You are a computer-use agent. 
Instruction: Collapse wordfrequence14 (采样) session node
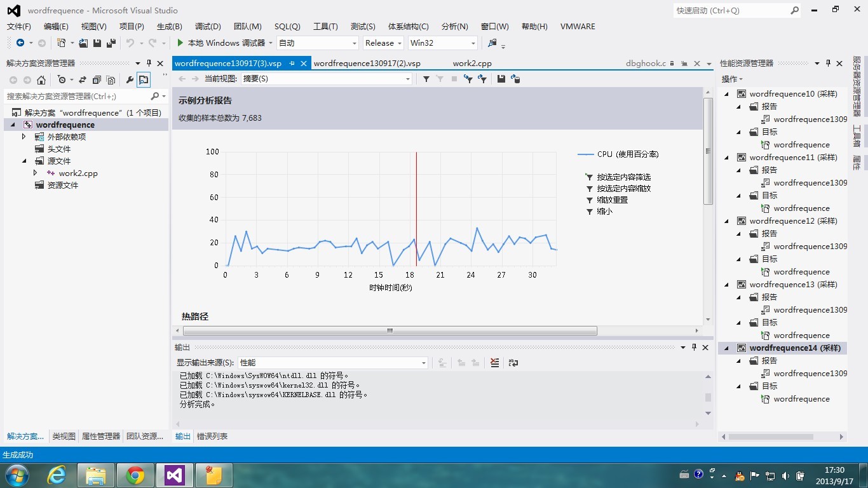pos(727,348)
